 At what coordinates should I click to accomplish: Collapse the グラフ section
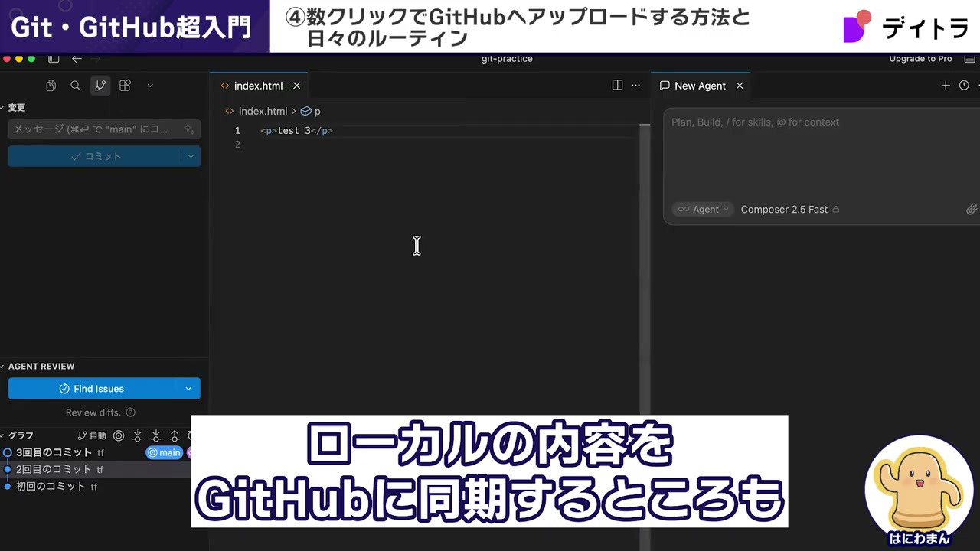(x=17, y=435)
